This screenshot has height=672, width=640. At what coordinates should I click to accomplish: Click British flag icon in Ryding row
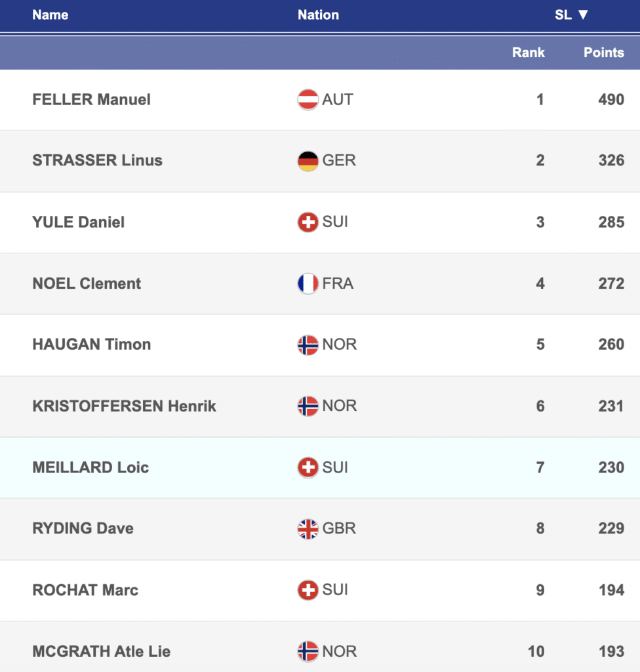pyautogui.click(x=308, y=529)
